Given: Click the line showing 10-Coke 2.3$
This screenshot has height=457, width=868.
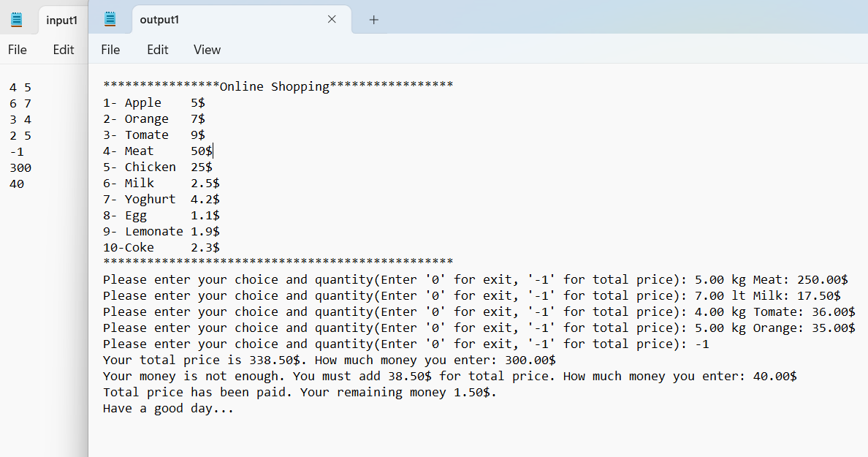Looking at the screenshot, I should (161, 247).
